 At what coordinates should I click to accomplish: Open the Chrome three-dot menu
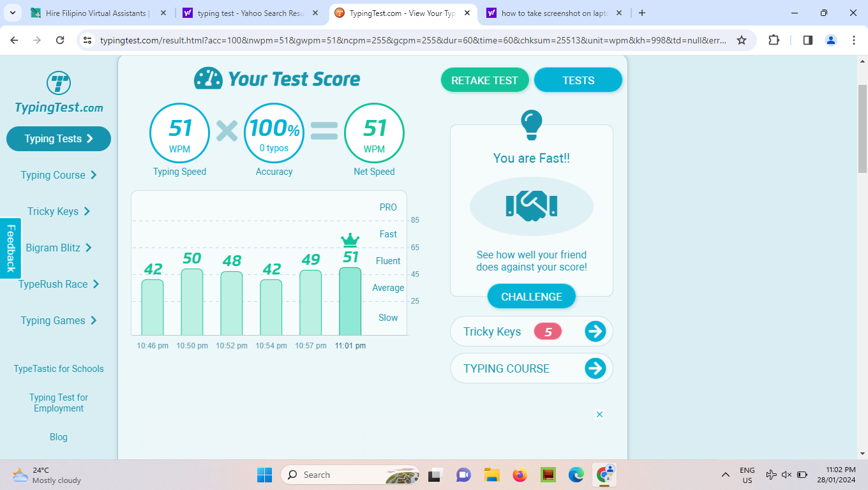(x=854, y=40)
